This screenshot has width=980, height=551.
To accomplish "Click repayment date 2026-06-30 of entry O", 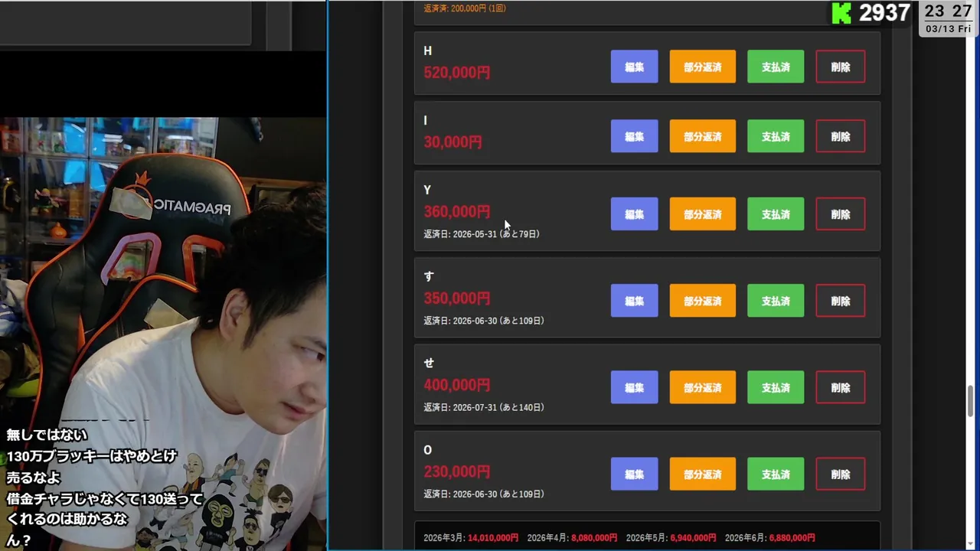I will click(484, 494).
